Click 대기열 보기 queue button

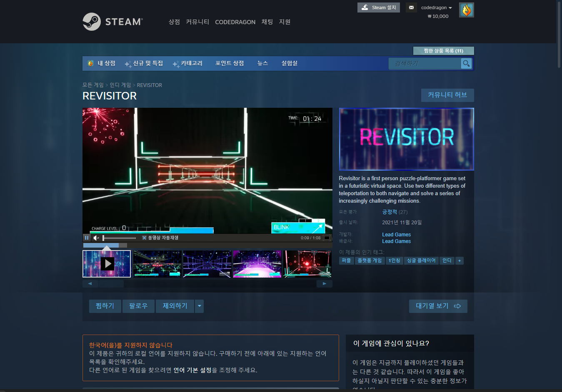tap(438, 306)
